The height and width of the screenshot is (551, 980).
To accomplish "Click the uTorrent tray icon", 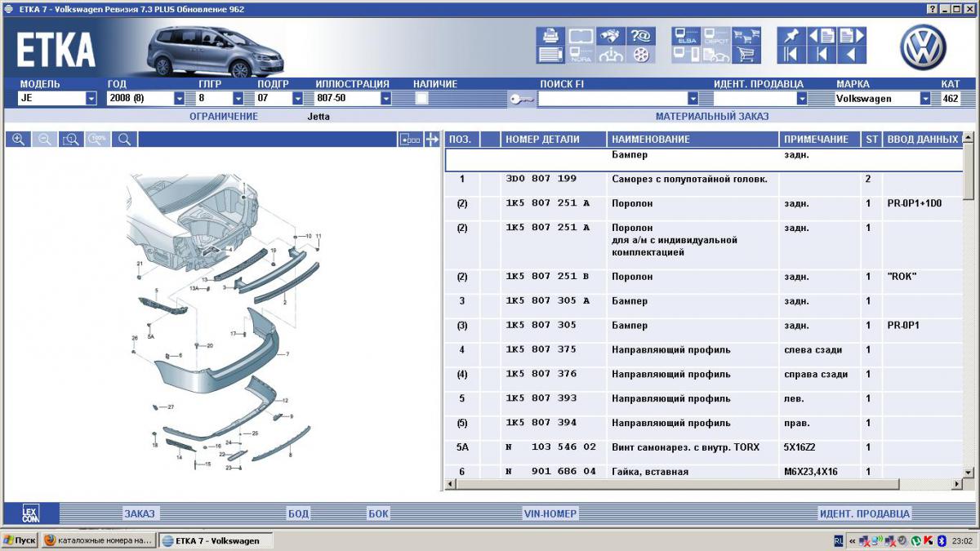I will pyautogui.click(x=915, y=540).
